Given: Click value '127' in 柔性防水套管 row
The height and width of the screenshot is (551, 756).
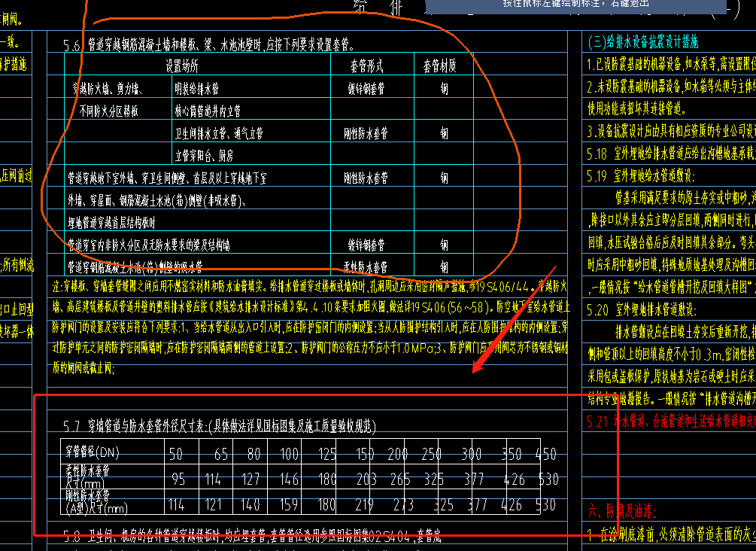Looking at the screenshot, I should (250, 479).
